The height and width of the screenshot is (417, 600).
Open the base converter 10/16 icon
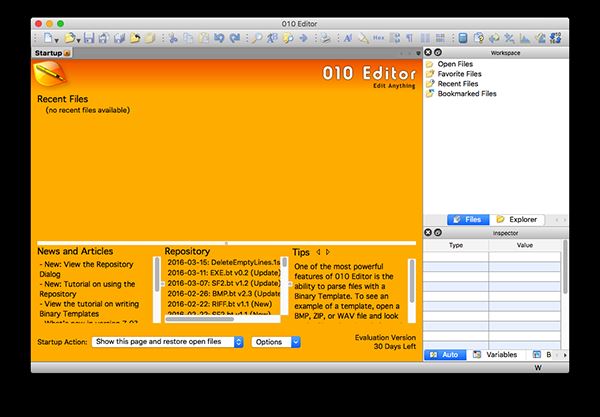click(555, 38)
